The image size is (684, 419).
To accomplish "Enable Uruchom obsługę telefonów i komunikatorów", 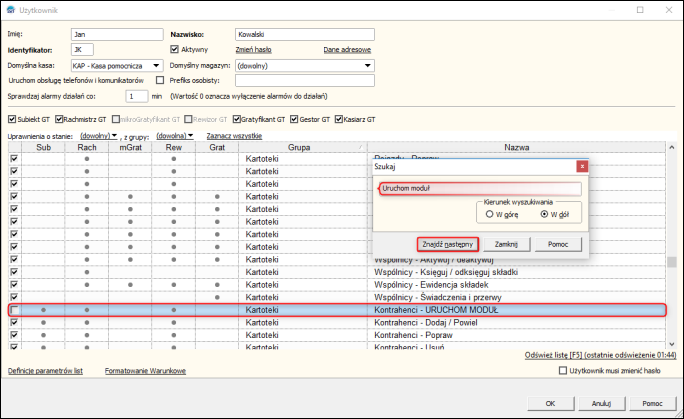I will (x=160, y=80).
